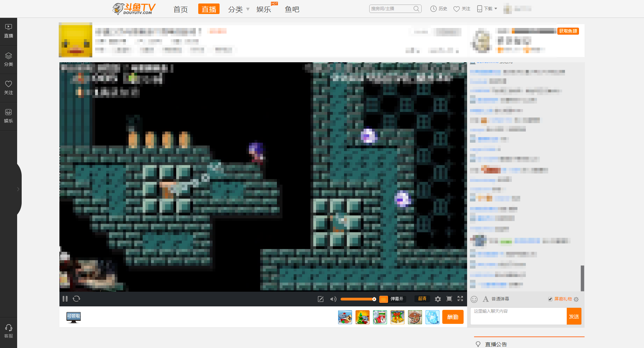Viewport: 644px width, 348px height.
Task: Select the 普通弹幕 danmaku type
Action: [x=500, y=299]
